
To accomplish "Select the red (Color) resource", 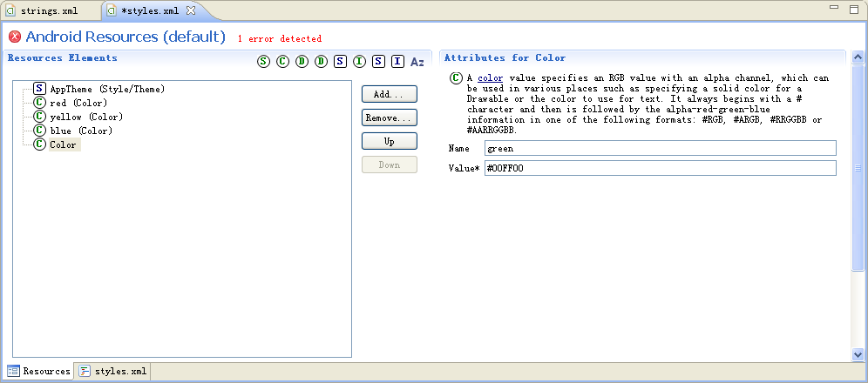I will [x=71, y=103].
